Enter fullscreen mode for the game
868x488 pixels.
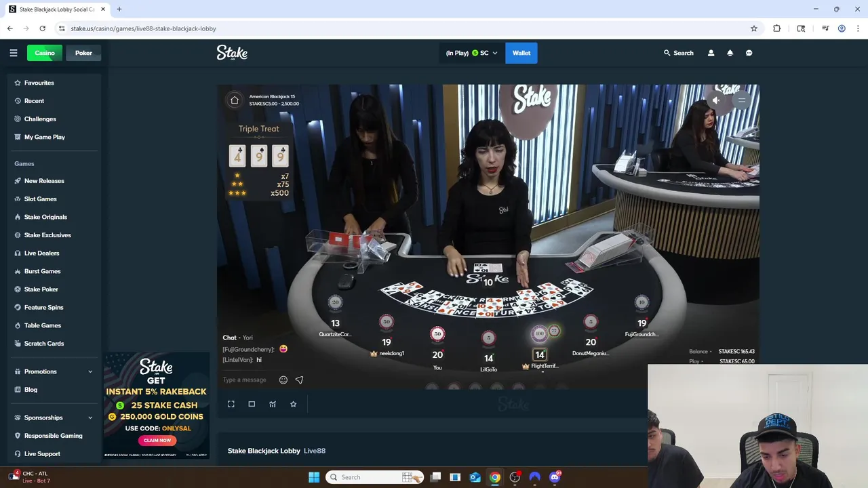[231, 404]
